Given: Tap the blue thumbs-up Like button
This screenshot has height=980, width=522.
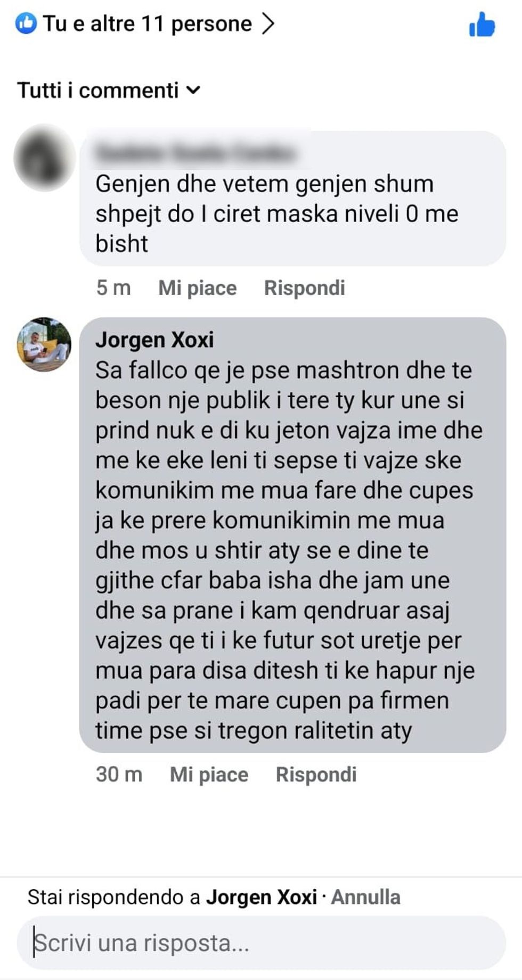Looking at the screenshot, I should coord(482,24).
